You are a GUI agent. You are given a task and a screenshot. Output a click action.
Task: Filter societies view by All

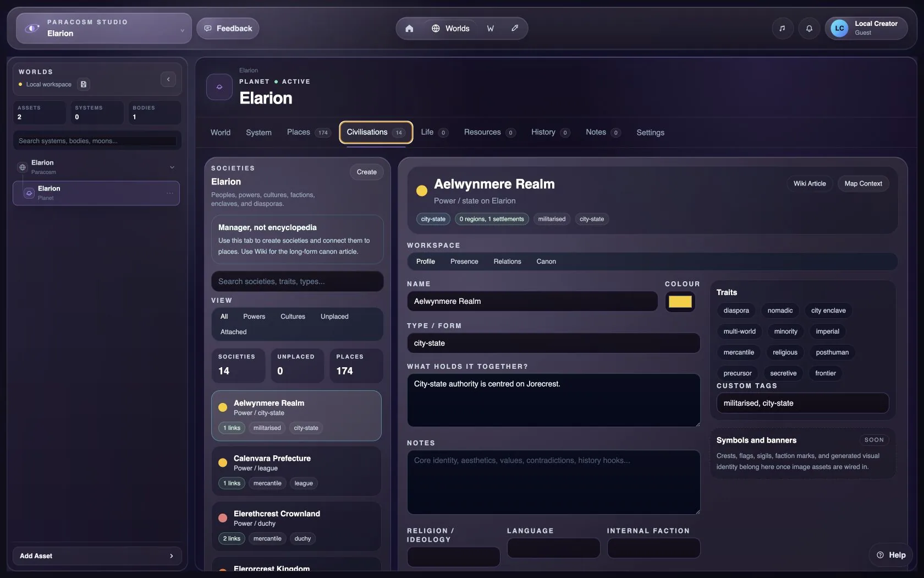tap(224, 317)
